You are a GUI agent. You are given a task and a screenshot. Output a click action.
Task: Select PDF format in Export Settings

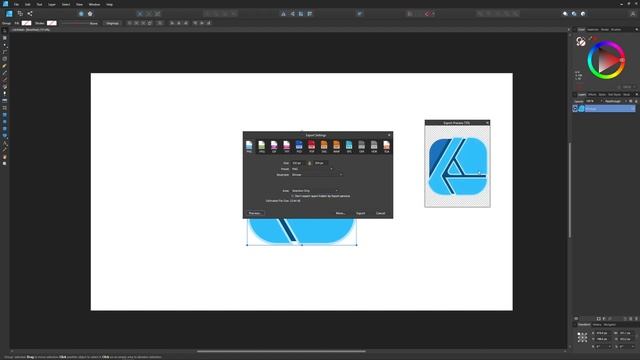coord(311,146)
